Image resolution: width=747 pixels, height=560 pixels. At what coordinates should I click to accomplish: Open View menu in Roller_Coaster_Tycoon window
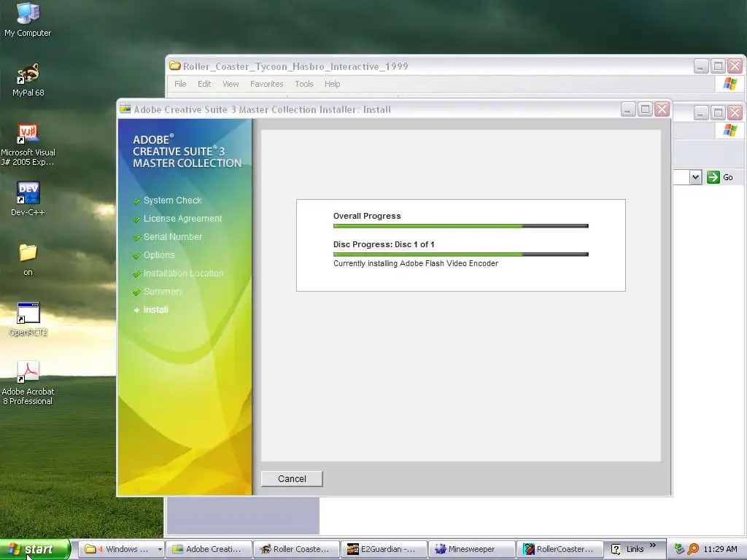point(231,84)
